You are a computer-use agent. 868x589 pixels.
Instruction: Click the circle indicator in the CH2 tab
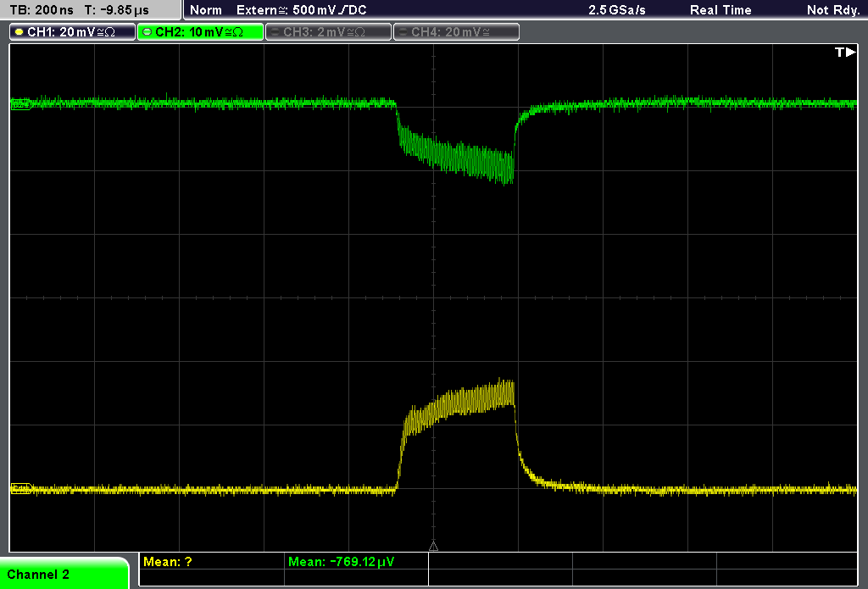(147, 32)
